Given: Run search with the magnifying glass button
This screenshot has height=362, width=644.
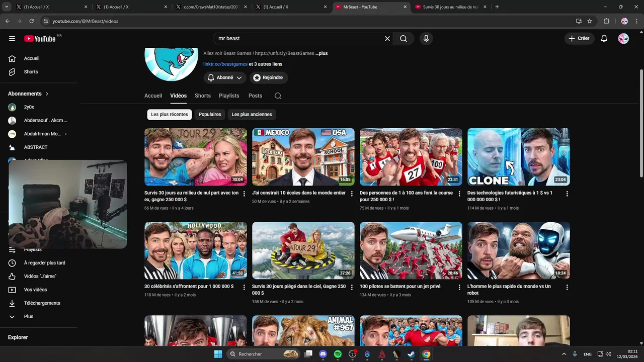Looking at the screenshot, I should click(404, 39).
